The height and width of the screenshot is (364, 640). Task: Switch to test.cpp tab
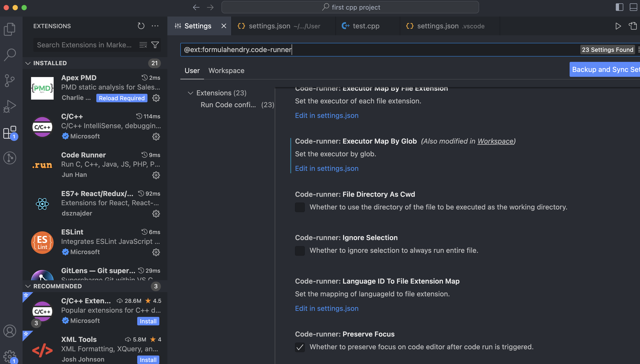click(368, 26)
